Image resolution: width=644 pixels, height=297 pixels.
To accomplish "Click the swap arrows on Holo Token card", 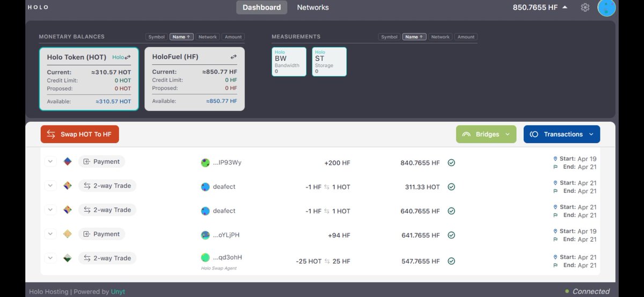I will point(128,57).
